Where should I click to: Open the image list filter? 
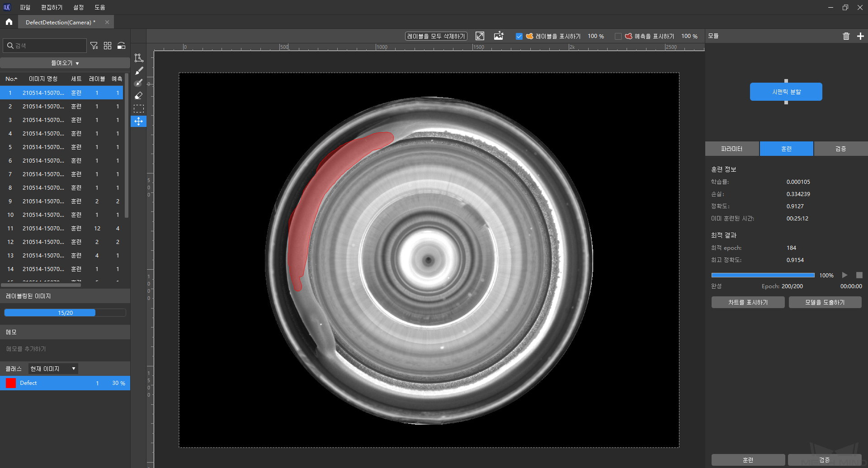coord(94,46)
